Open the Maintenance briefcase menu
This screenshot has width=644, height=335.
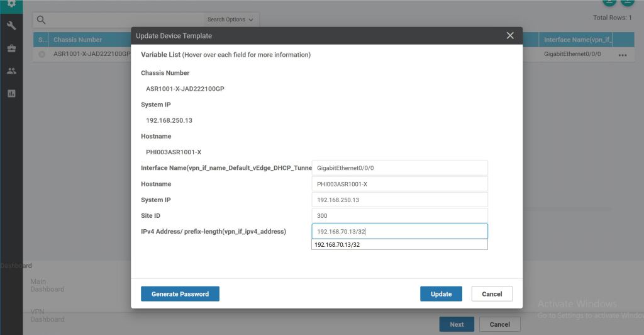coord(11,48)
